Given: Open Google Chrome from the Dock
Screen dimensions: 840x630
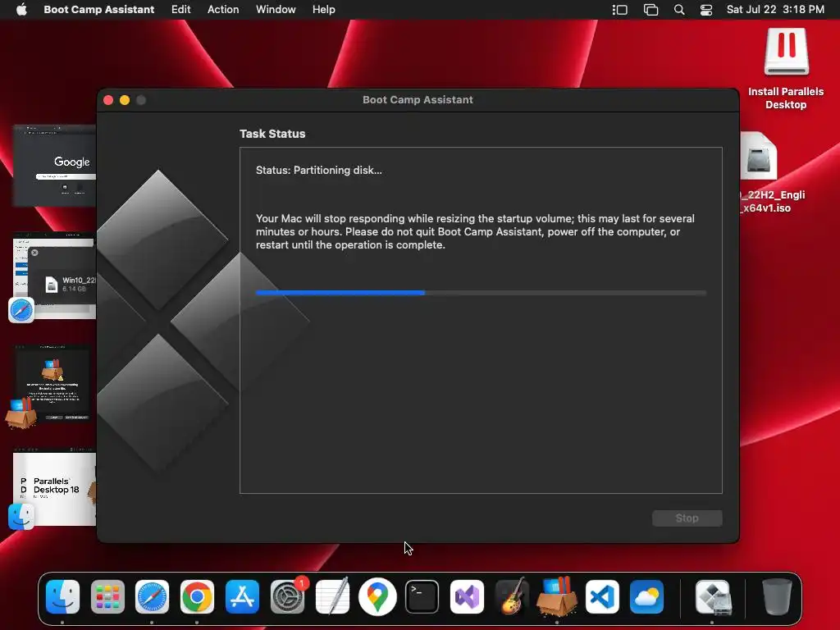Looking at the screenshot, I should (197, 597).
